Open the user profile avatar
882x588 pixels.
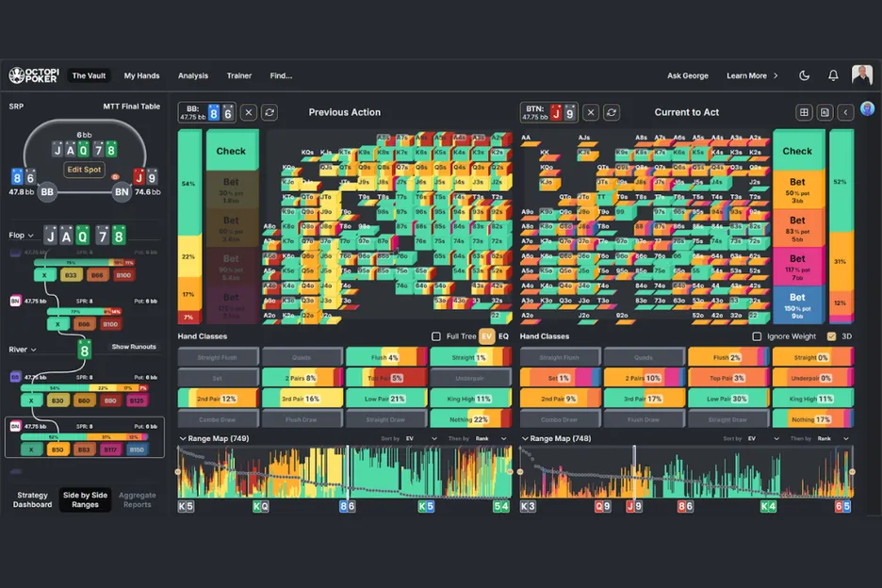pyautogui.click(x=861, y=75)
